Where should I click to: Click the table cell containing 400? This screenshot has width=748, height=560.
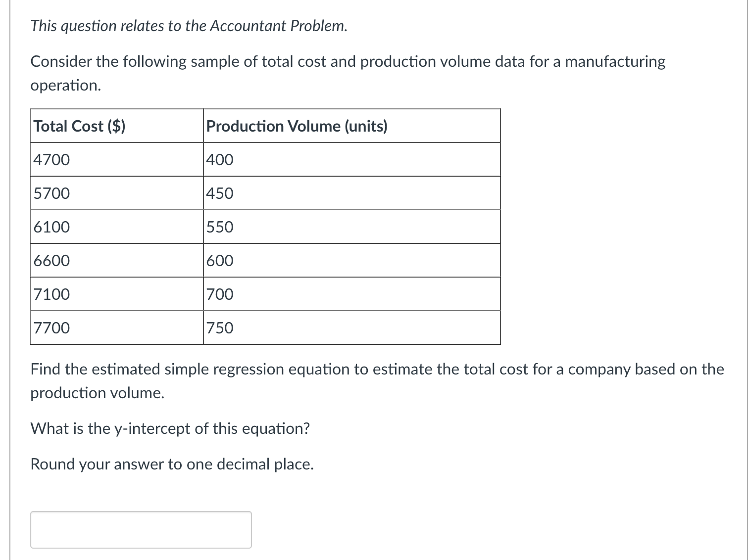click(218, 159)
